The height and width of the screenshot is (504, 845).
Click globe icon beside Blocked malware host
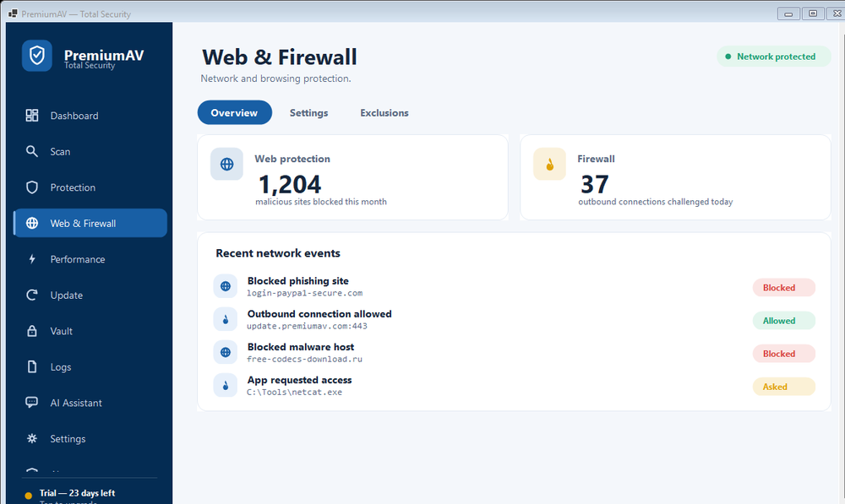226,352
